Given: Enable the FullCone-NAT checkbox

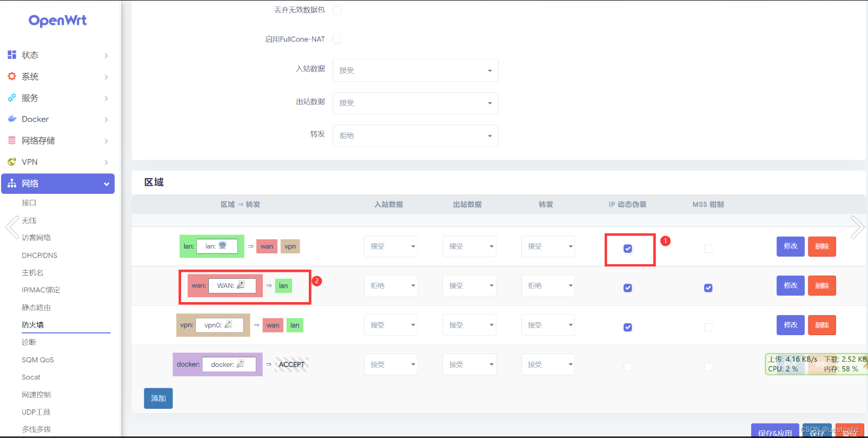Looking at the screenshot, I should coord(337,40).
